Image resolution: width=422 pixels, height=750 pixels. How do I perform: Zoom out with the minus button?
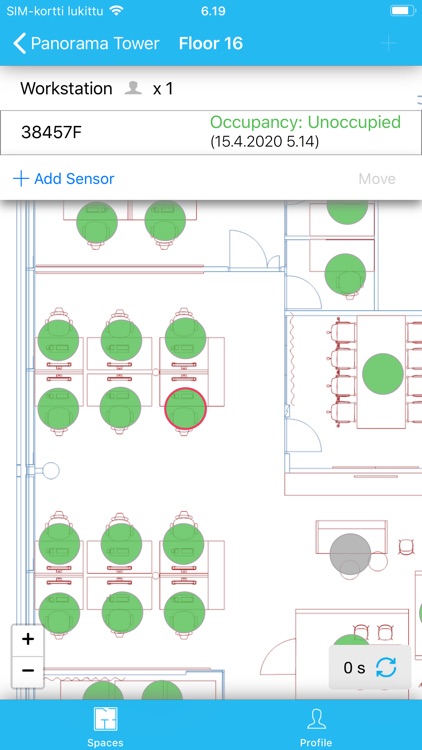[x=28, y=670]
